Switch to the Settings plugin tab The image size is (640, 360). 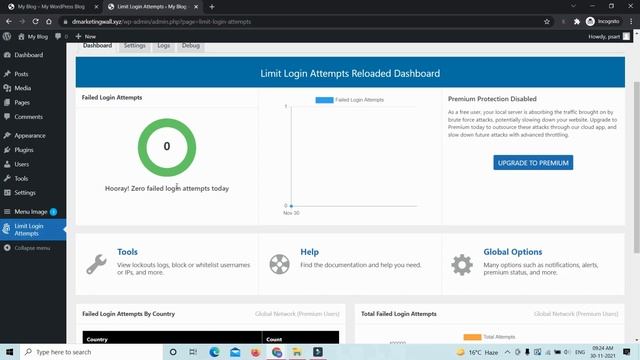coord(135,46)
